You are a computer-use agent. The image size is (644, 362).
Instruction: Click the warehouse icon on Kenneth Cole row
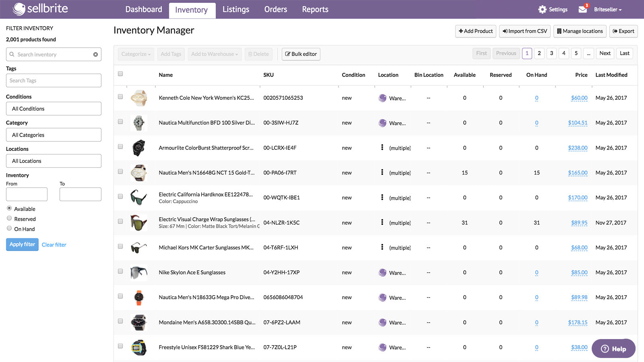tap(382, 98)
